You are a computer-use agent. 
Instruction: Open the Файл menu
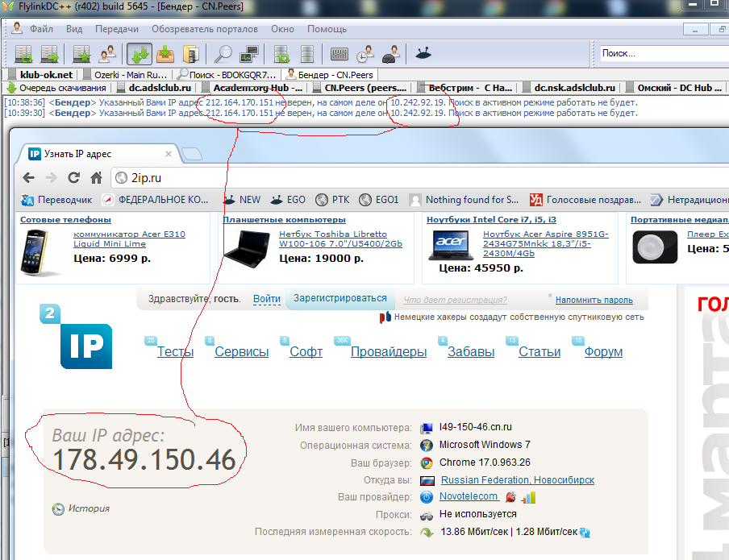coord(41,29)
